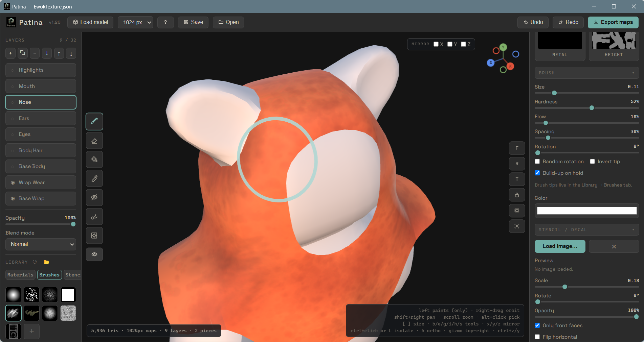Enable mirror Y checkbox
Screen dimensions: 644x342
[450, 44]
